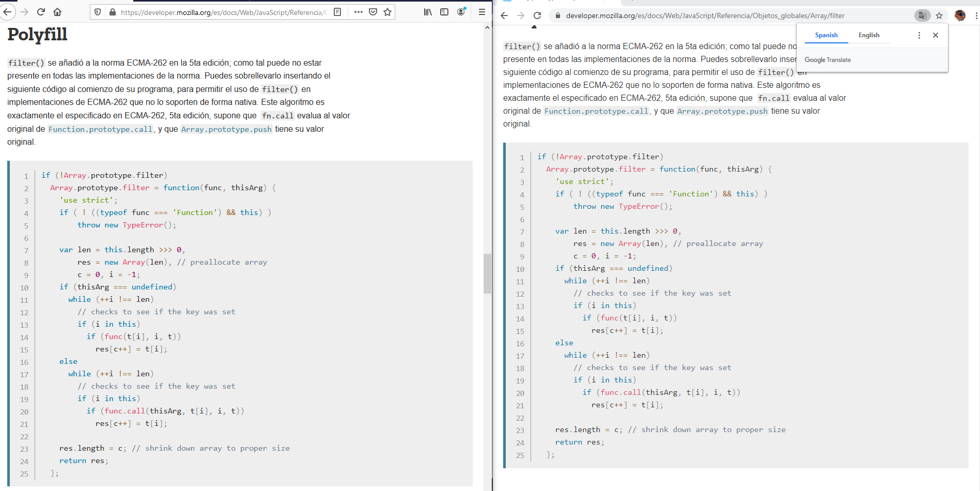This screenshot has height=491, width=980.
Task: Open the Firefox Library menu
Action: click(428, 11)
